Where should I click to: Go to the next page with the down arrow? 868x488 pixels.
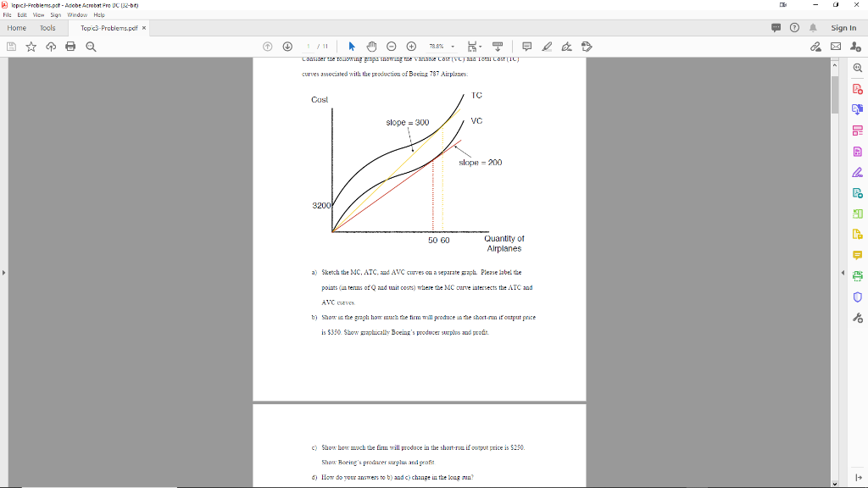click(288, 47)
